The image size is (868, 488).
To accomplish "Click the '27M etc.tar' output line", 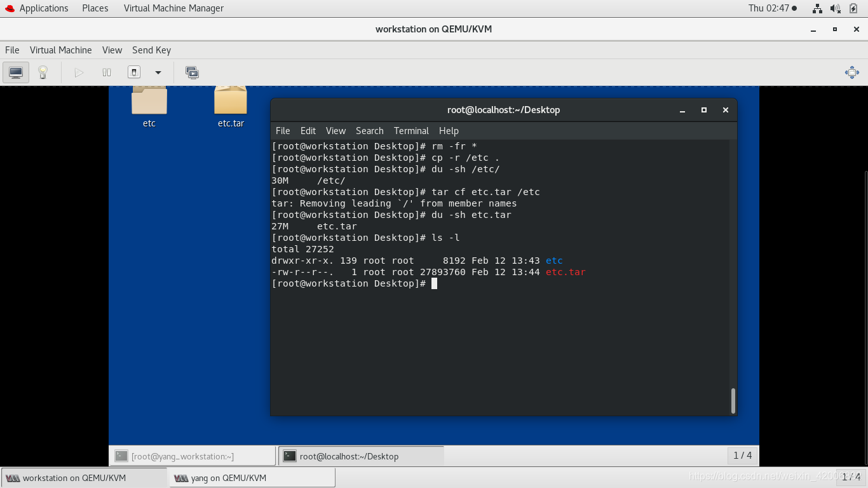I will pos(314,226).
